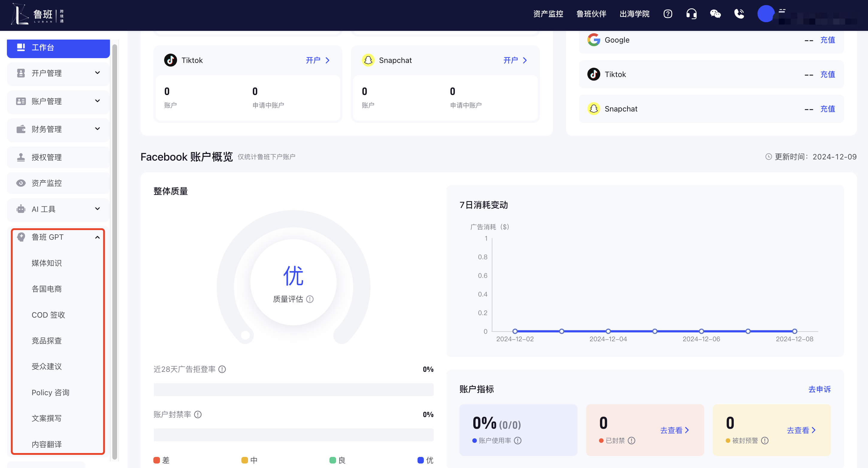Click the phone call icon in header
Screen dimensions: 868x468
click(739, 14)
